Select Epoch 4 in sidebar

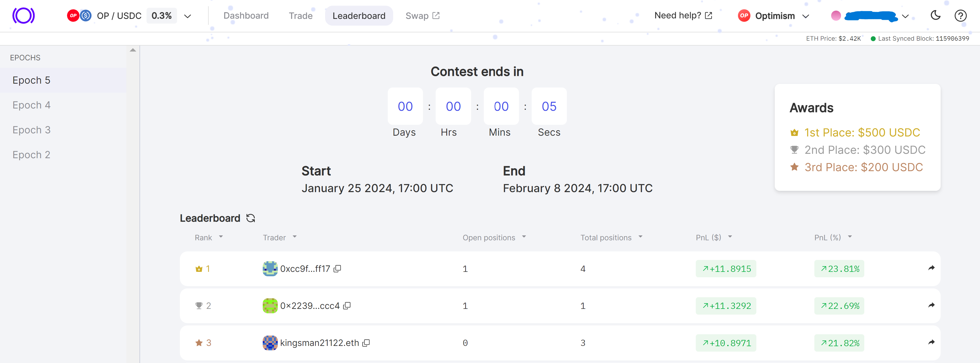[x=32, y=105]
